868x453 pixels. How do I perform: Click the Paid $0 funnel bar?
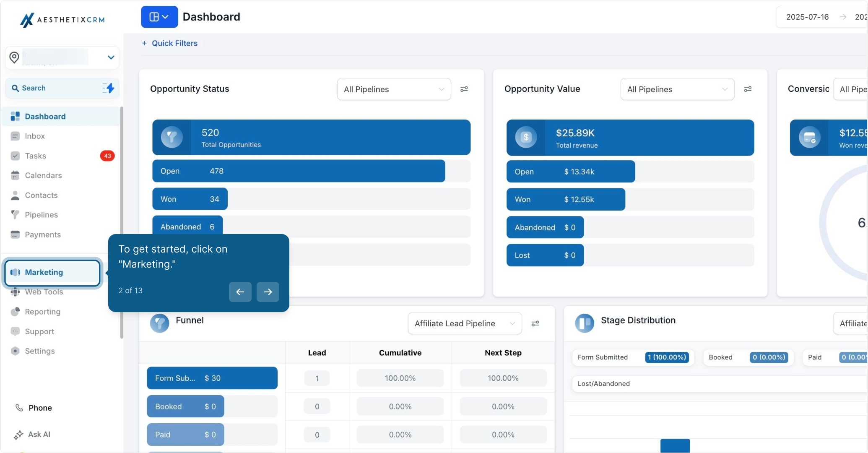tap(185, 435)
